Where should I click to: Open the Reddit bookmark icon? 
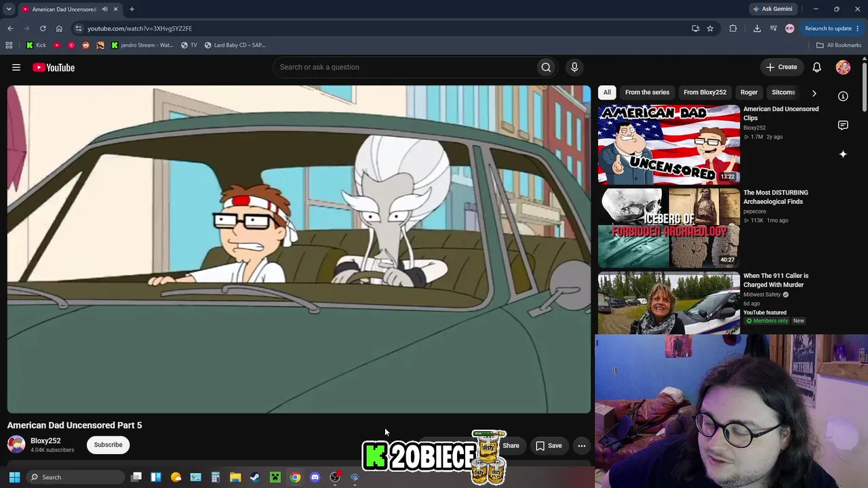point(85,45)
